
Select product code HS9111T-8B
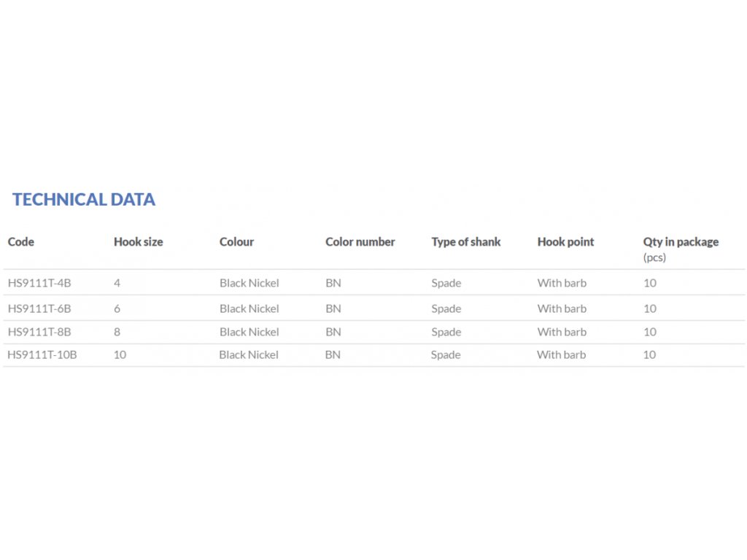coord(39,332)
